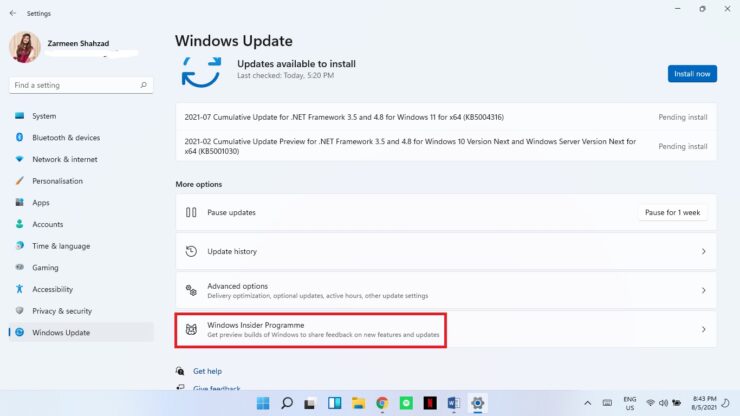Open Widgets from taskbar
The height and width of the screenshot is (416, 740).
click(335, 403)
